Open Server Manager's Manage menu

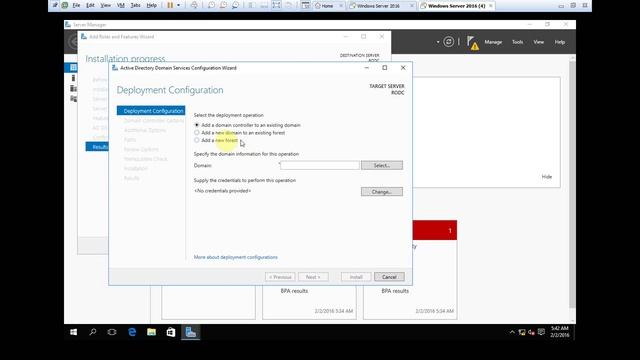[493, 42]
